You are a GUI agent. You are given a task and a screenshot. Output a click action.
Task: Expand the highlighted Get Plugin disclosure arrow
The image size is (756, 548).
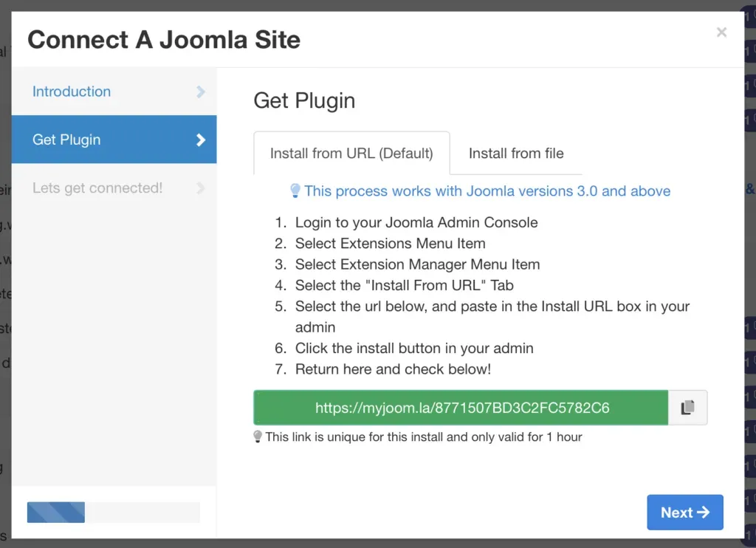coord(201,139)
